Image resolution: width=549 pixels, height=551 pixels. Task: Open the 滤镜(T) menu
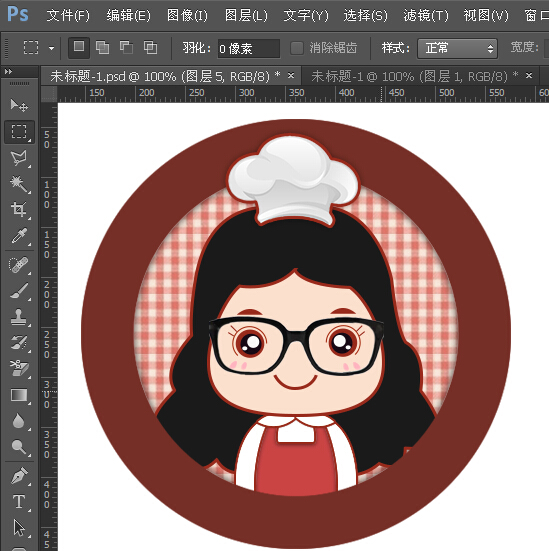426,15
